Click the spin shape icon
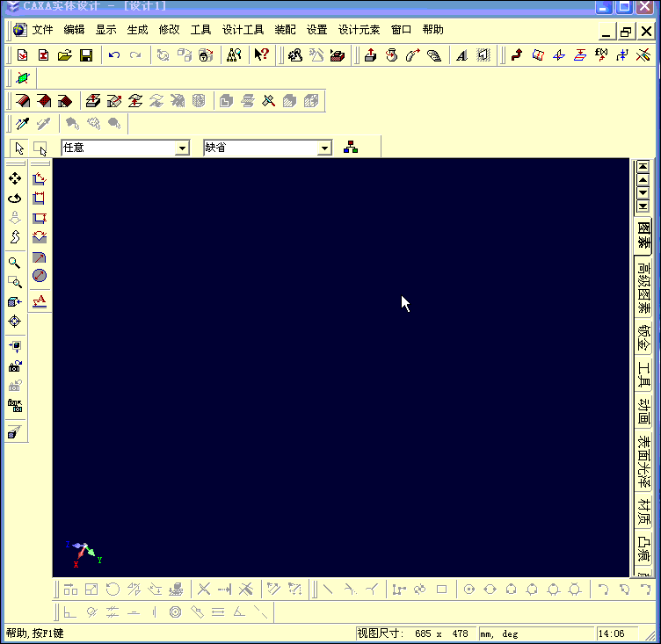 tap(392, 55)
